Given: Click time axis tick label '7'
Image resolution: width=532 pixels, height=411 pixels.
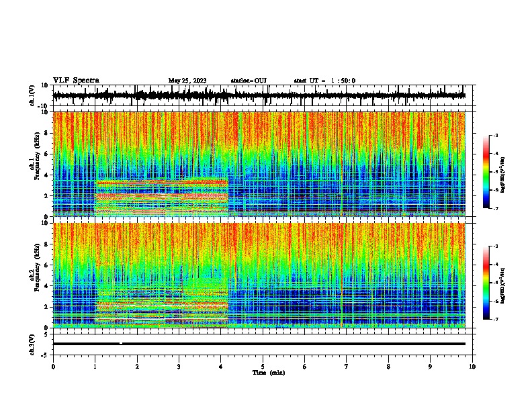Looking at the screenshot, I should pos(347,366).
